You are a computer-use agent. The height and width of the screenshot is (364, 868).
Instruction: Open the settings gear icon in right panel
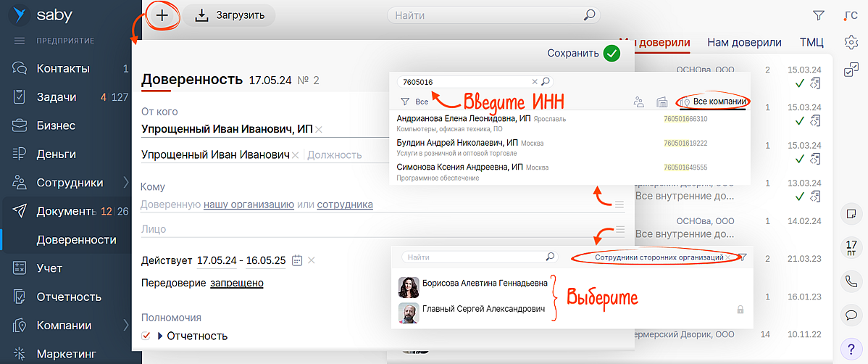[x=851, y=42]
